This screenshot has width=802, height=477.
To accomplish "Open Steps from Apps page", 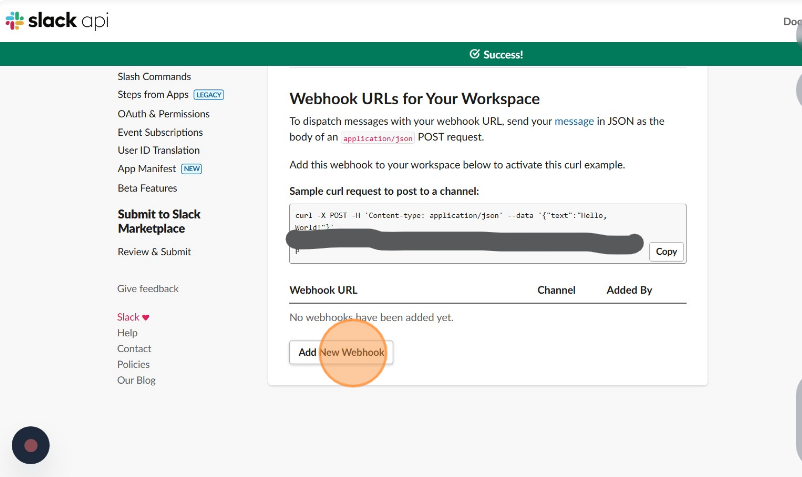I will coord(153,95).
